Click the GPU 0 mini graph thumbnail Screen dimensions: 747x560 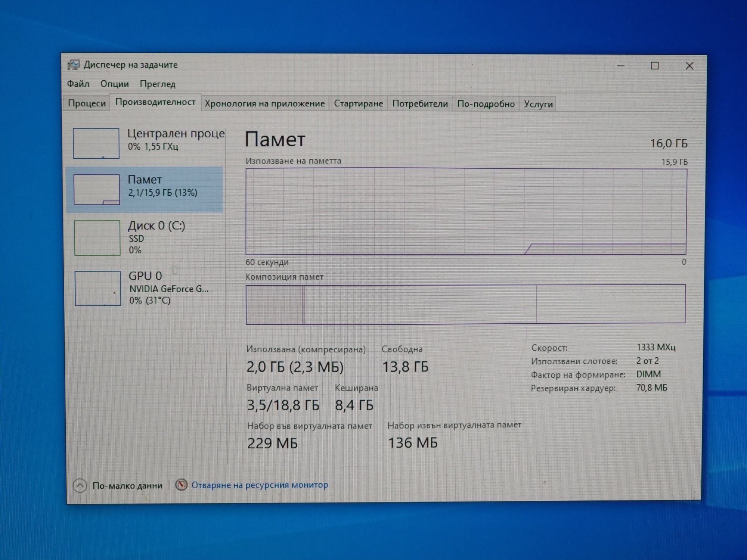(x=98, y=288)
